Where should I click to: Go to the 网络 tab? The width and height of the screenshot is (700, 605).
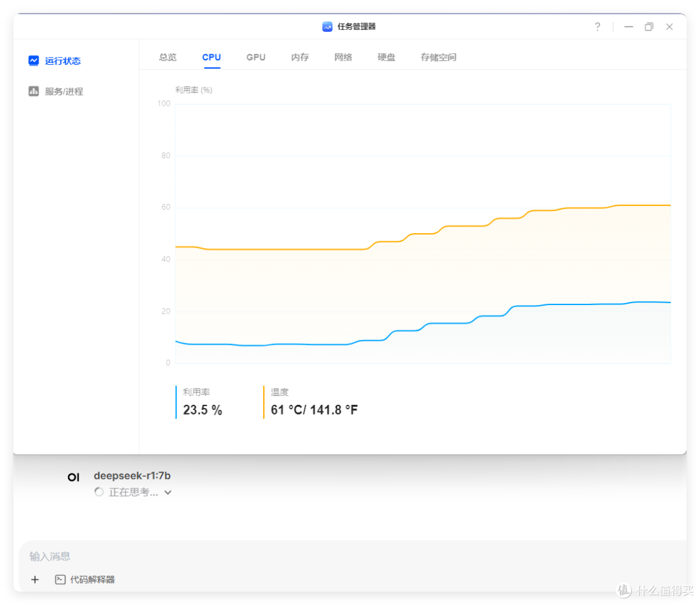click(344, 57)
